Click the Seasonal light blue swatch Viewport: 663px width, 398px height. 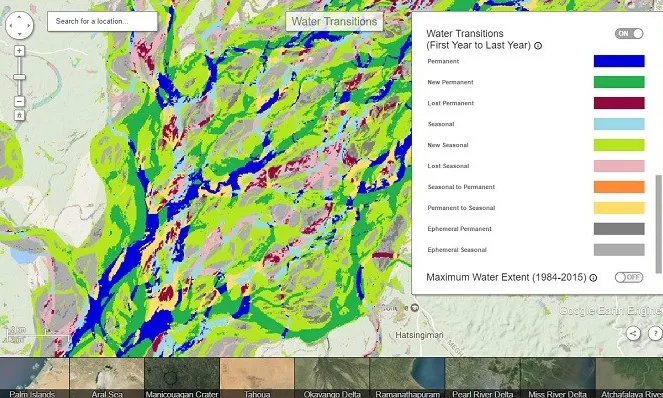(x=619, y=124)
